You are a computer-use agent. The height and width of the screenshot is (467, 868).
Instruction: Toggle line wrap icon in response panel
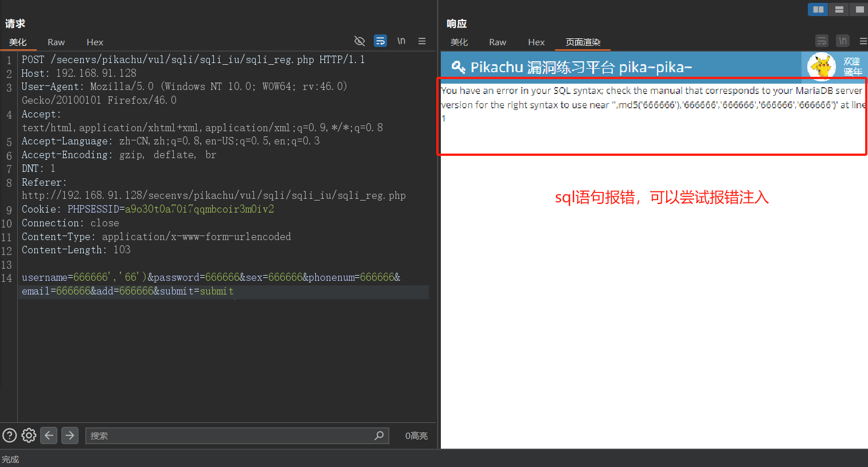[822, 41]
